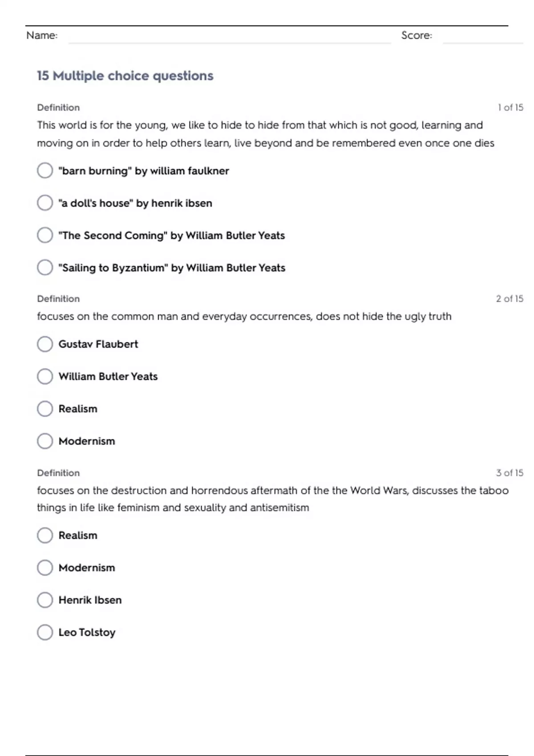The image size is (534, 756).
Task: Click the "2 of 15" question counter
Action: pyautogui.click(x=510, y=298)
